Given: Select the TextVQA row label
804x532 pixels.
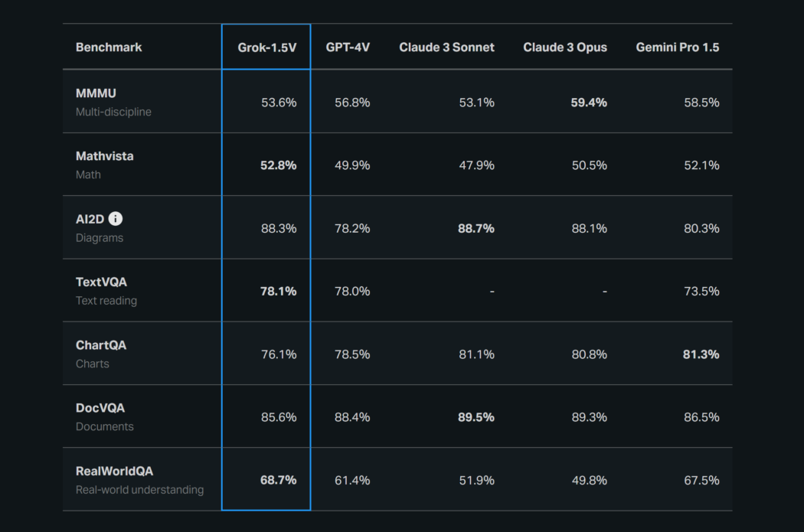Looking at the screenshot, I should 101,282.
